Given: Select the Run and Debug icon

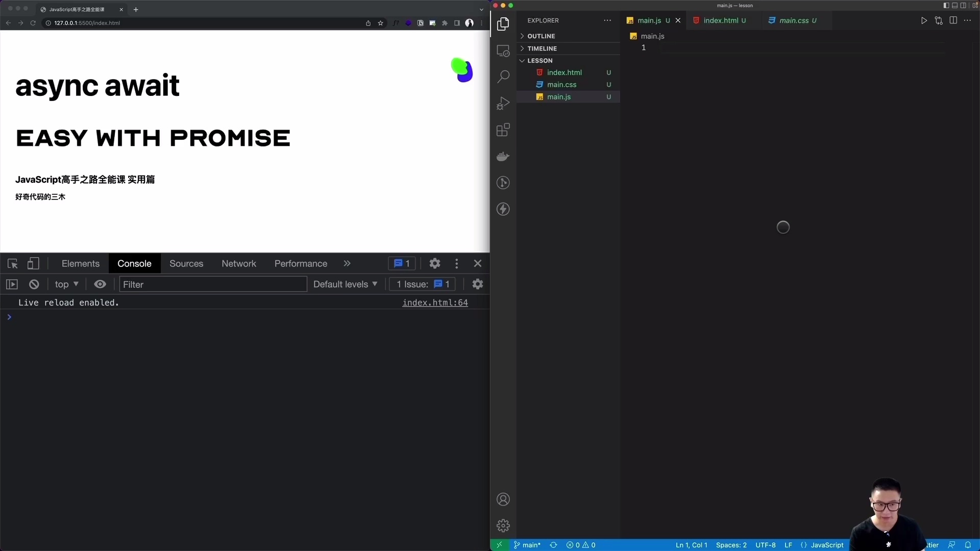Looking at the screenshot, I should (503, 103).
